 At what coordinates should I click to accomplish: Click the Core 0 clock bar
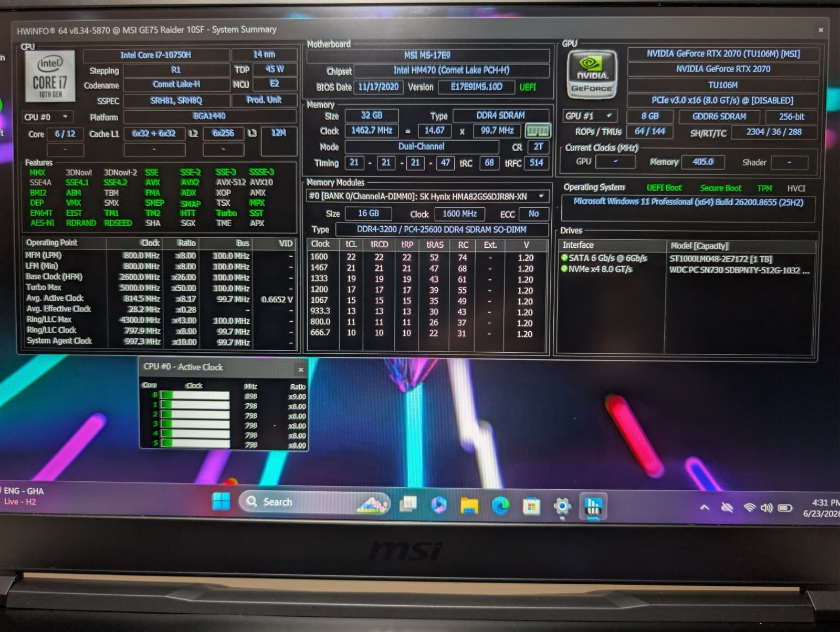point(195,395)
